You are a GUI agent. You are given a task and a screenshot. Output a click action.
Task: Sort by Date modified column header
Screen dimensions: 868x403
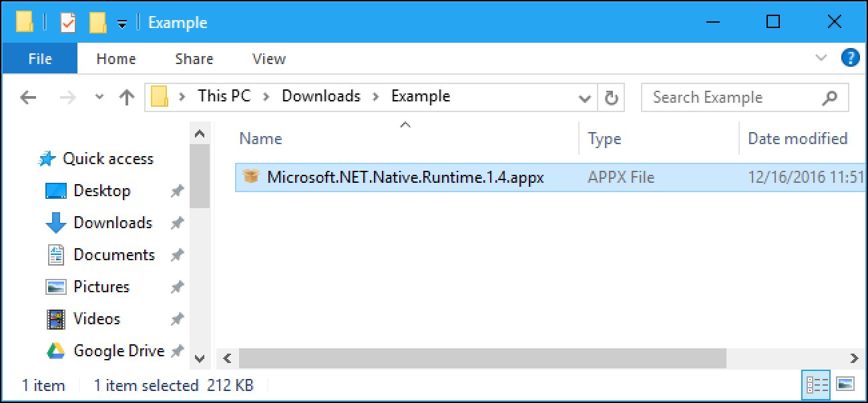[x=797, y=139]
